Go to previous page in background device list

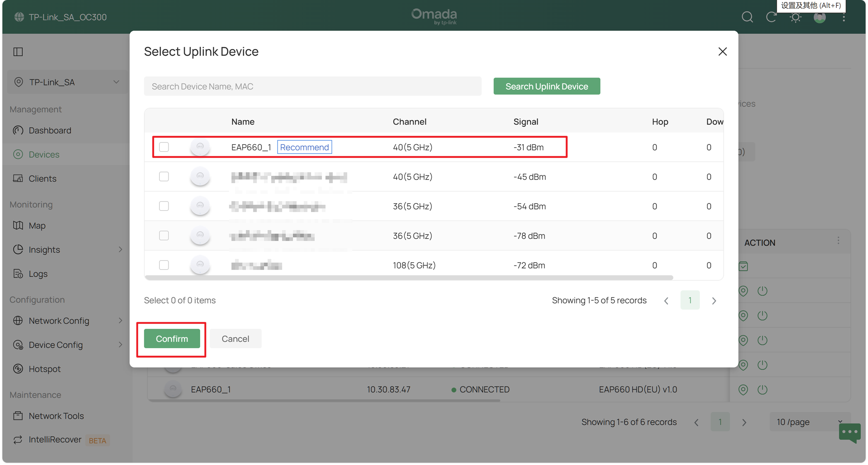(x=696, y=422)
